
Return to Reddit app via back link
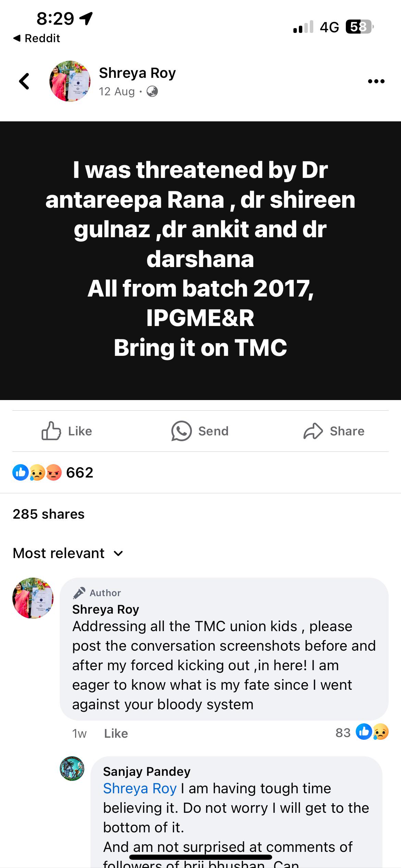pos(37,38)
